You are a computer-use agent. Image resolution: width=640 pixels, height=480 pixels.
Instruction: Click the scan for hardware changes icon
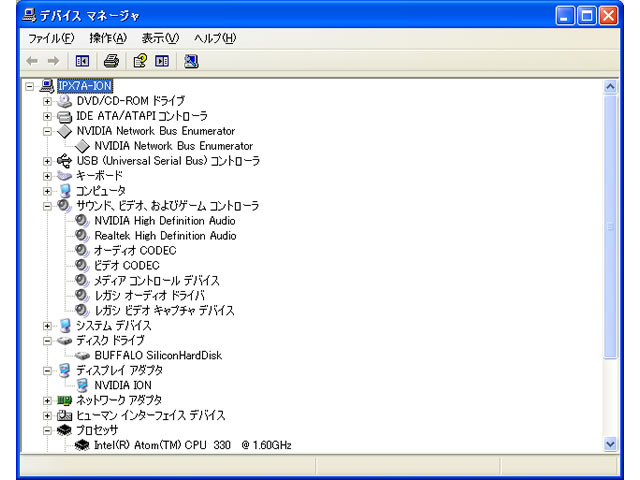click(x=191, y=61)
